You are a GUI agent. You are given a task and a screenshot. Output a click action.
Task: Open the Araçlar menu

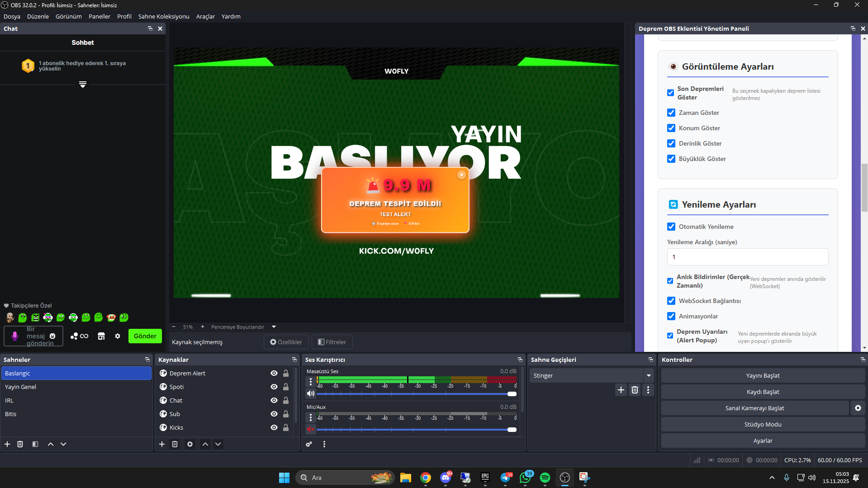(205, 16)
